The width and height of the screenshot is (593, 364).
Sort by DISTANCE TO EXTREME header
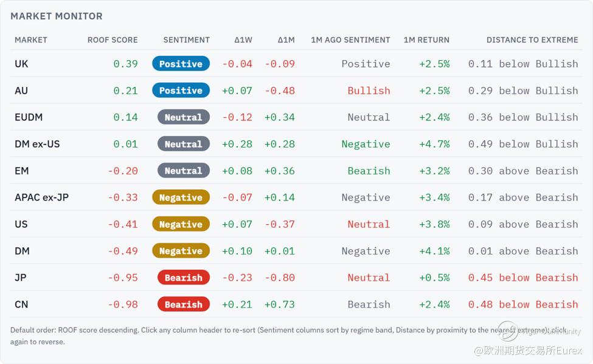pyautogui.click(x=532, y=39)
